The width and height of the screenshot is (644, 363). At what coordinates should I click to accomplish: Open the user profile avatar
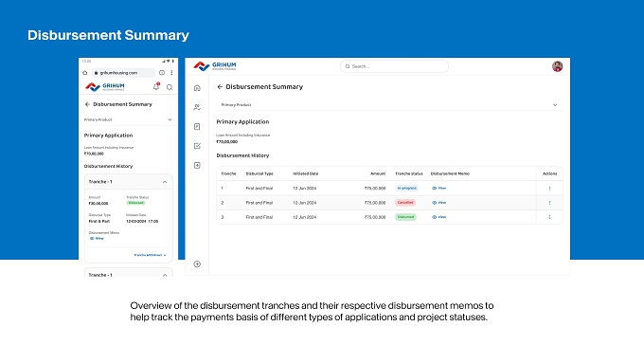click(x=557, y=66)
